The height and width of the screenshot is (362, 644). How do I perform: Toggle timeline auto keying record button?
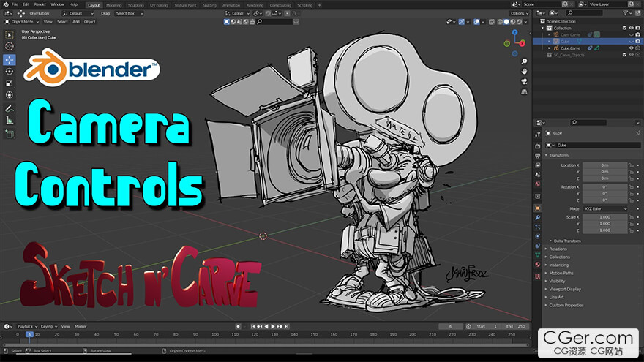[238, 326]
